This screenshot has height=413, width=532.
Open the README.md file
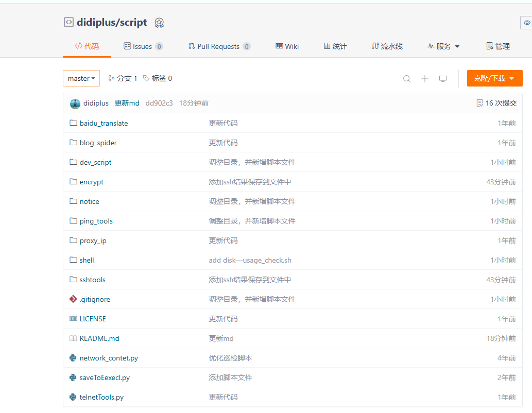tap(99, 339)
